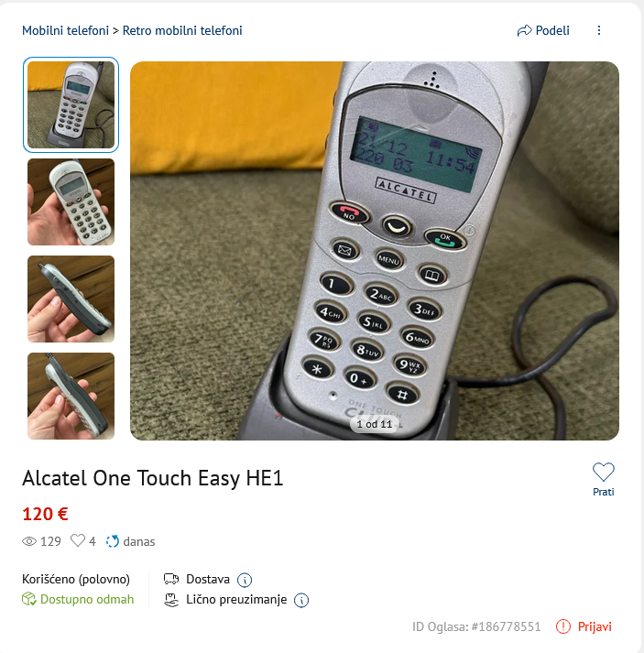Click the delivery truck icon
The image size is (644, 653).
point(171,579)
